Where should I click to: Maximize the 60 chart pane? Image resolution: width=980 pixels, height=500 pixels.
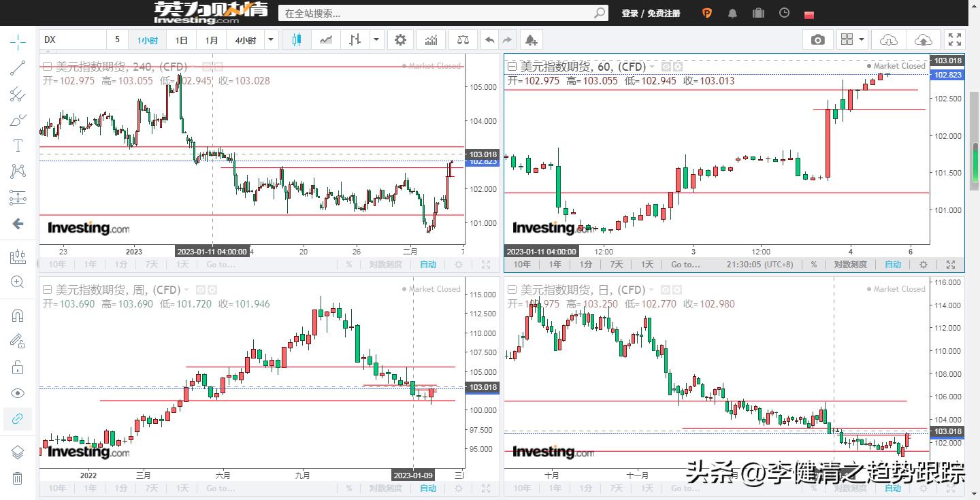(951, 265)
